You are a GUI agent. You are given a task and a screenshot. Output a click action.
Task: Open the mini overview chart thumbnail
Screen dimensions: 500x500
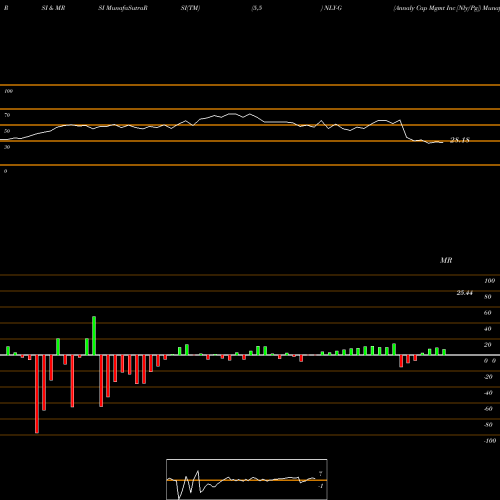coord(247,479)
